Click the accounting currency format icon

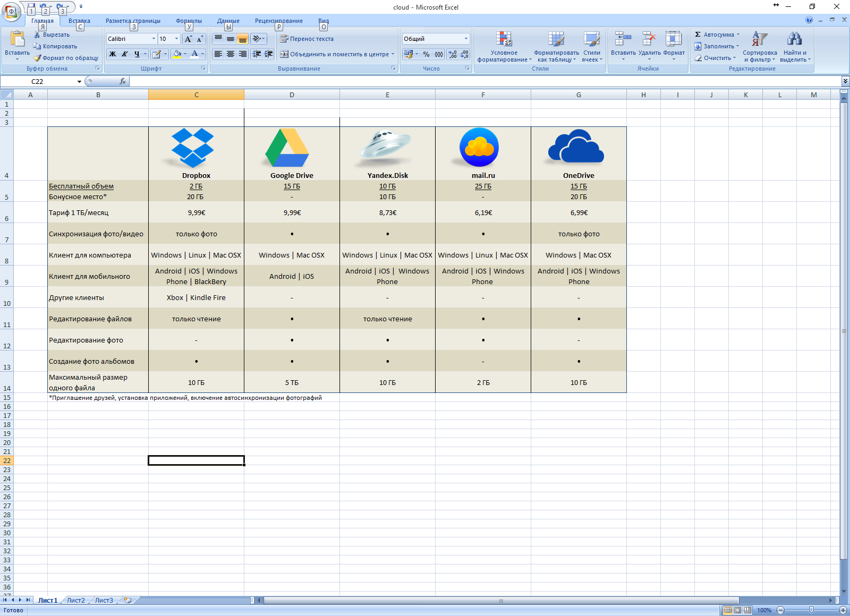point(408,54)
